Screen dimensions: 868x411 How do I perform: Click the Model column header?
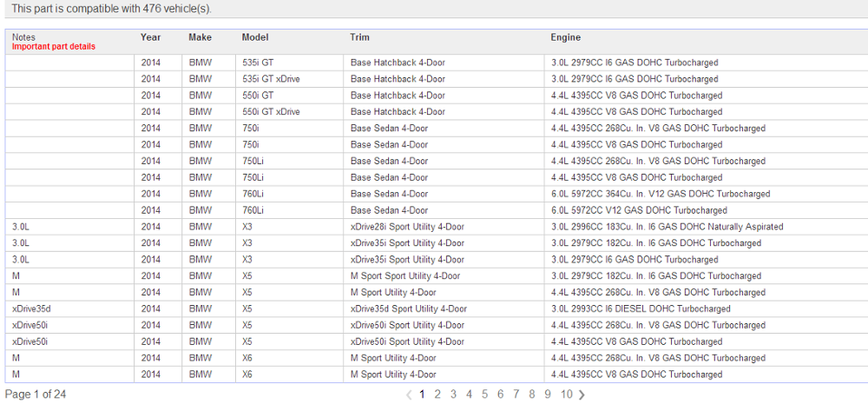(x=255, y=37)
